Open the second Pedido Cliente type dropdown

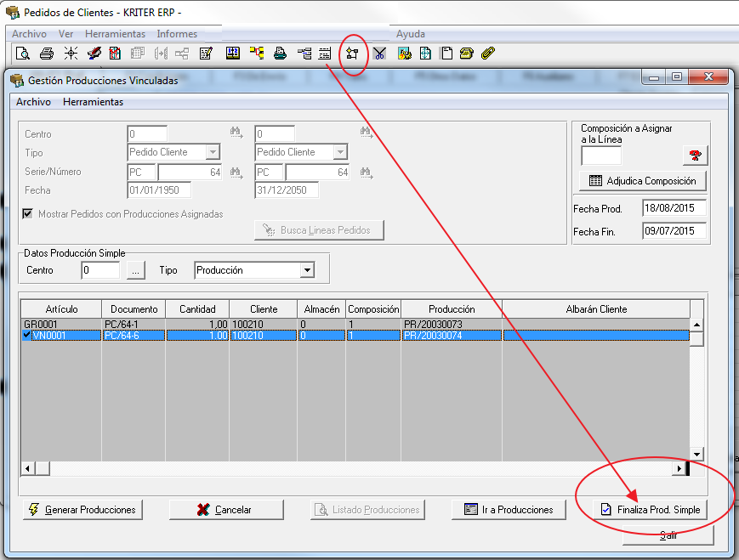340,152
